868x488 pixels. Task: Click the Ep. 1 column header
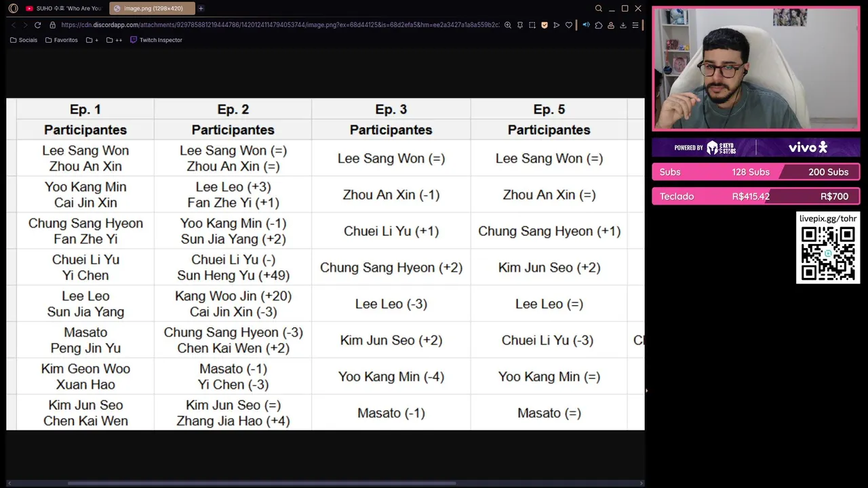click(85, 109)
